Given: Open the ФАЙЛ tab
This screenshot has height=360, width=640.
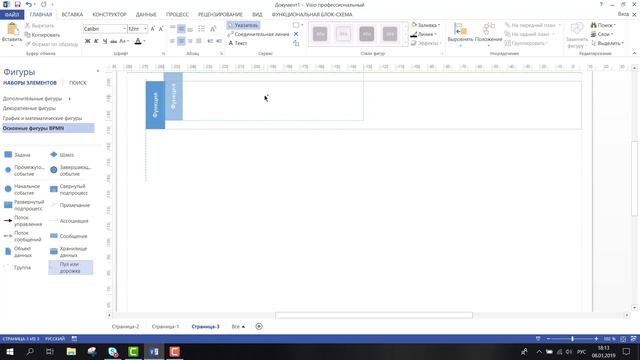Looking at the screenshot, I should click(x=12, y=14).
